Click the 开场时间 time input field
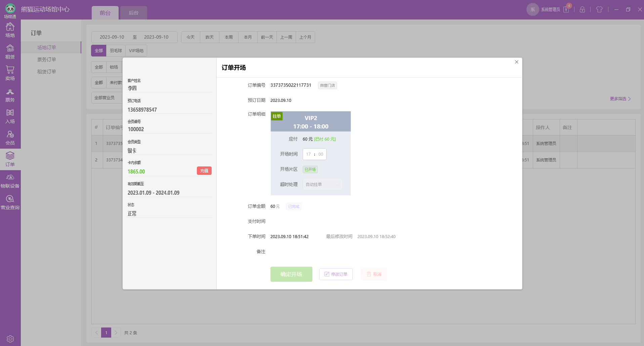 314,154
